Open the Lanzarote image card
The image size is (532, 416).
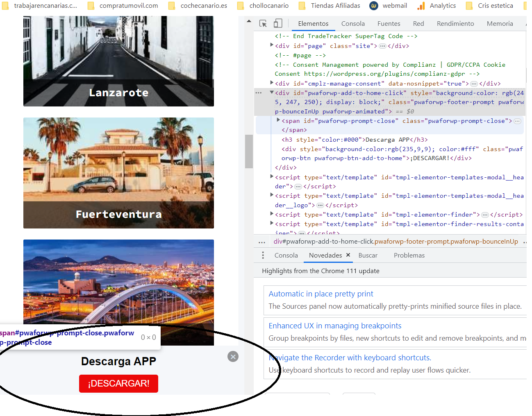(118, 61)
